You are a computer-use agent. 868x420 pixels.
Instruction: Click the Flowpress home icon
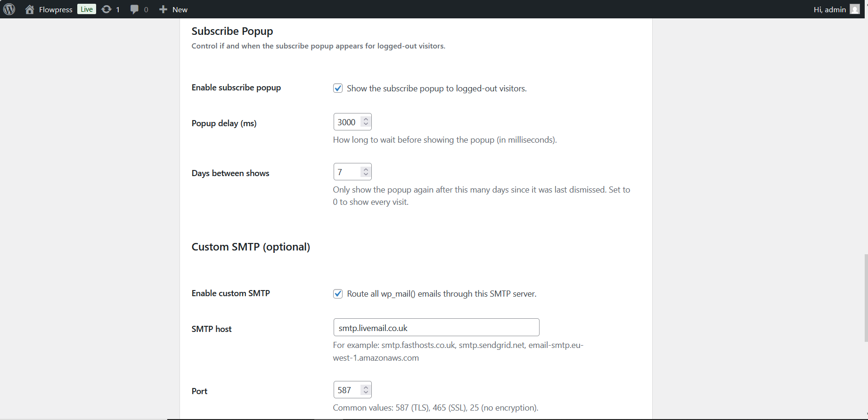click(30, 9)
